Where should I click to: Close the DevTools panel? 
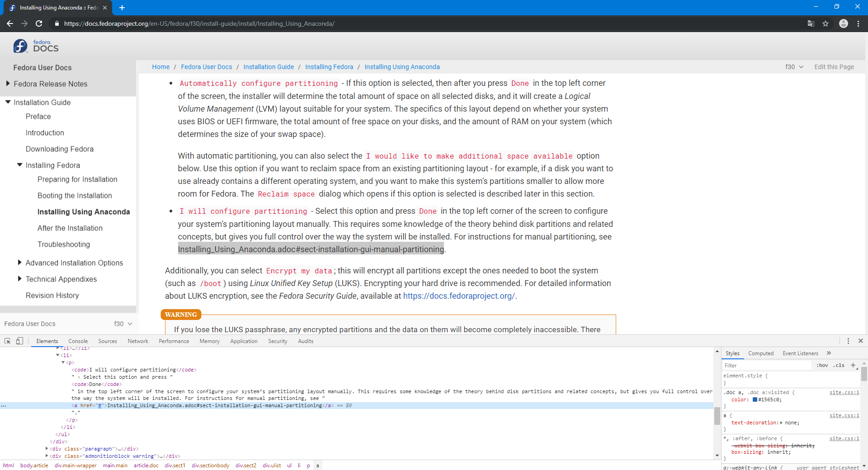click(861, 341)
